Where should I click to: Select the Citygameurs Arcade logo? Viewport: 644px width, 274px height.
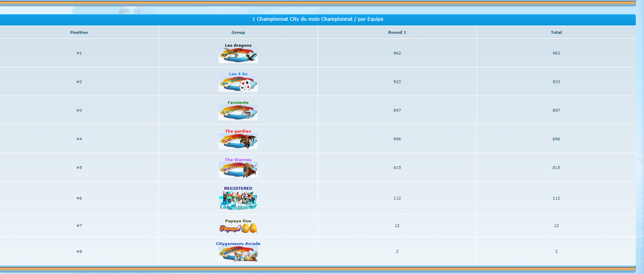(238, 254)
